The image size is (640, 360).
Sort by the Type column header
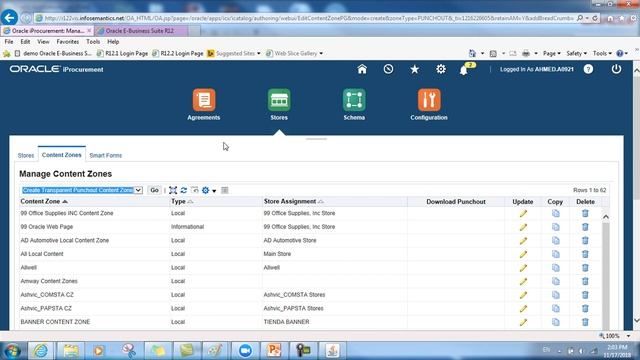point(182,202)
